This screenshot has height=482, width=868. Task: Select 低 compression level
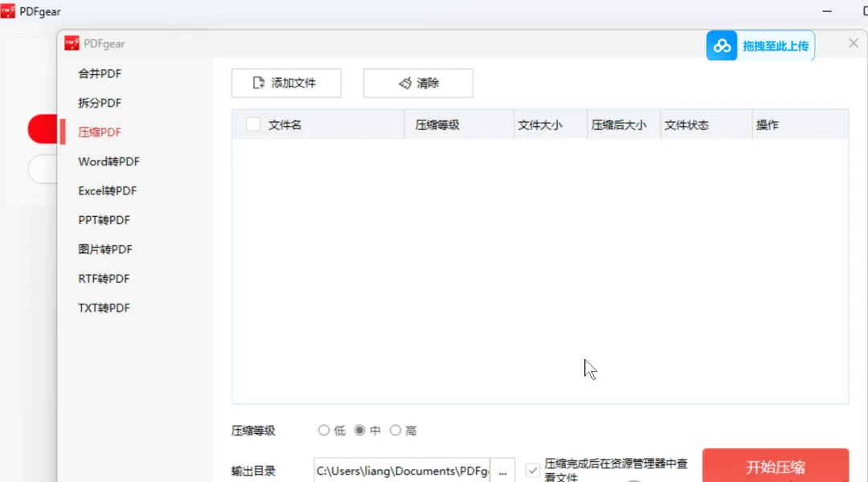(324, 430)
